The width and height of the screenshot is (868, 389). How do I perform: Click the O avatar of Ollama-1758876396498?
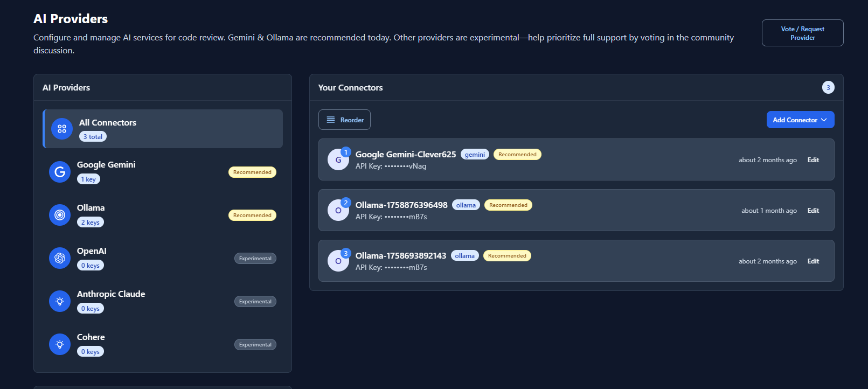(x=338, y=210)
